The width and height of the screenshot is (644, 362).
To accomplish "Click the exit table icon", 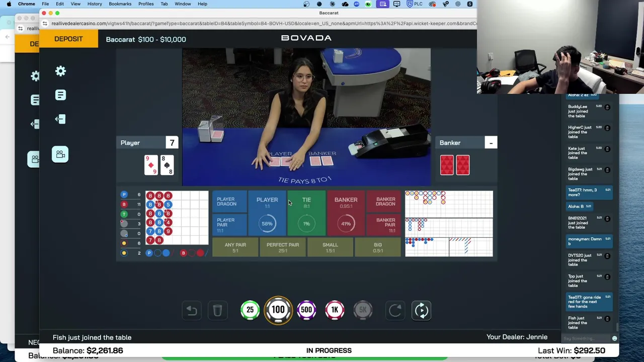I will point(60,119).
